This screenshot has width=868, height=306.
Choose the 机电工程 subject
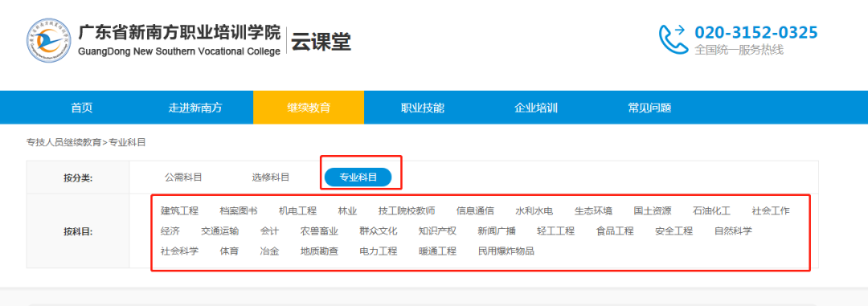pyautogui.click(x=298, y=210)
